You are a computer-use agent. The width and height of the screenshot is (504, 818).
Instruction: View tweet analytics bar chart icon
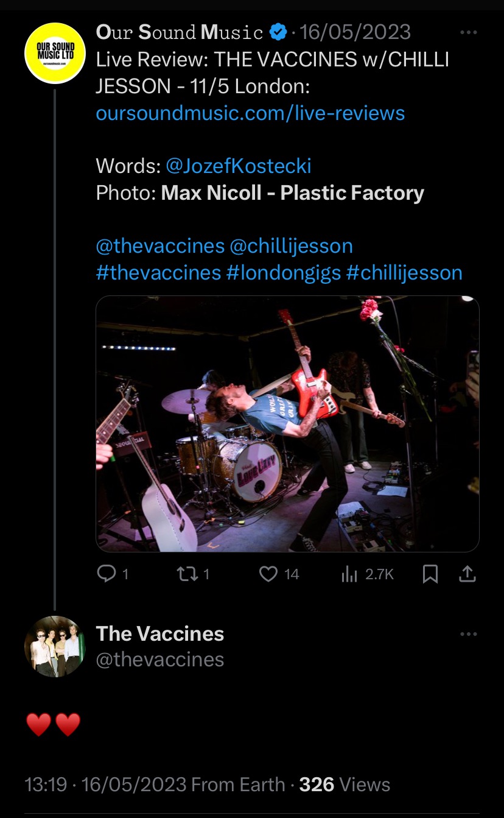[349, 574]
